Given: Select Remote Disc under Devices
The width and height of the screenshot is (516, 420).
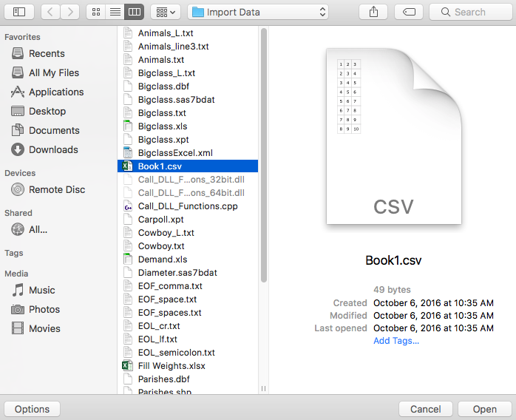Looking at the screenshot, I should [x=48, y=189].
